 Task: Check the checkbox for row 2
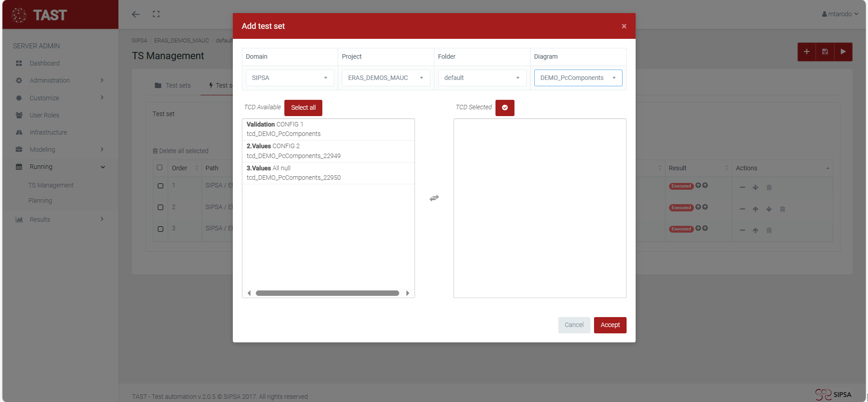coord(160,207)
